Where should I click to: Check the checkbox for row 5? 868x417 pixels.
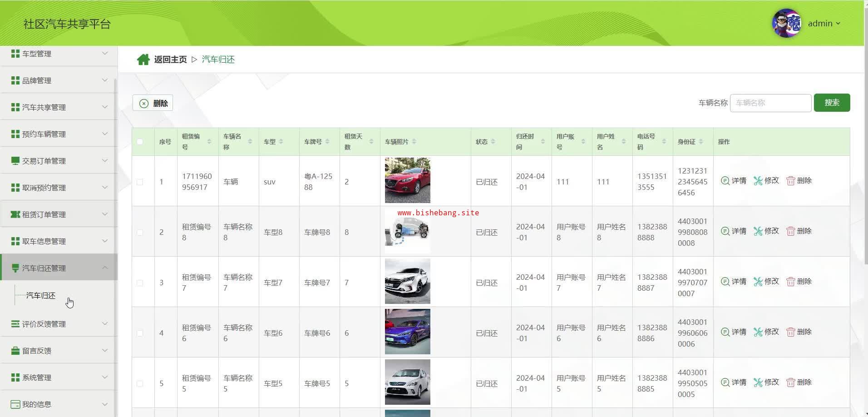[140, 383]
